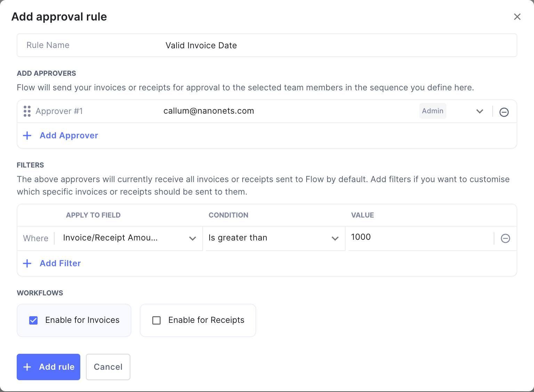Cancel the approval rule creation
The width and height of the screenshot is (534, 392).
coord(108,367)
